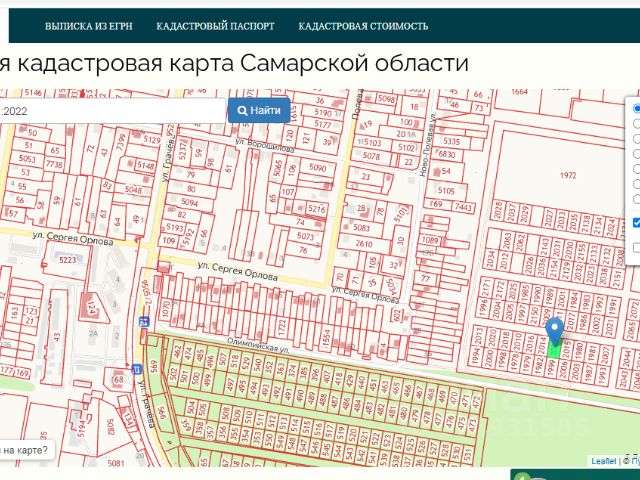Open the Leaflet attribution link
This screenshot has height=480, width=640.
[603, 461]
